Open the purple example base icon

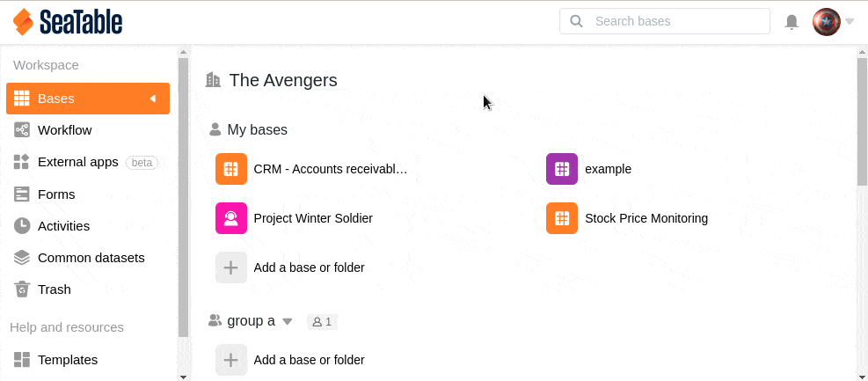tap(562, 169)
